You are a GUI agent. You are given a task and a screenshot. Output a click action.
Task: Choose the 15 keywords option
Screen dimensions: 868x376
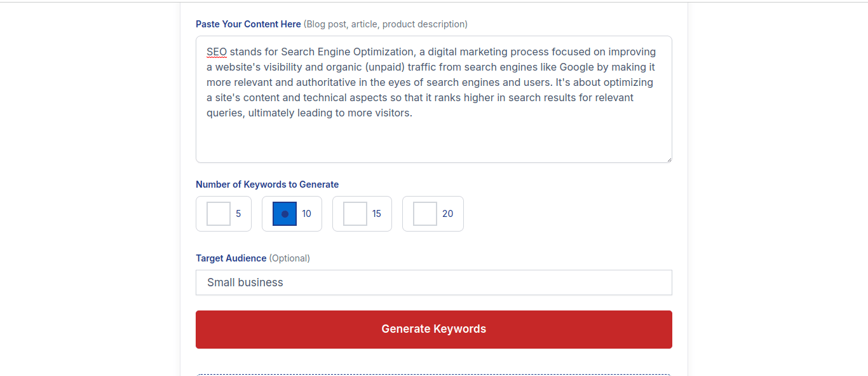tap(354, 214)
